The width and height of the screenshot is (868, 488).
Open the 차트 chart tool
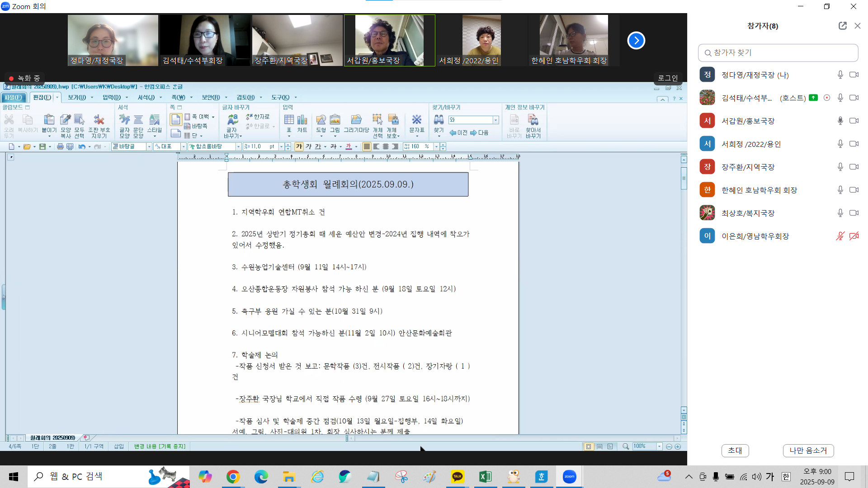302,120
